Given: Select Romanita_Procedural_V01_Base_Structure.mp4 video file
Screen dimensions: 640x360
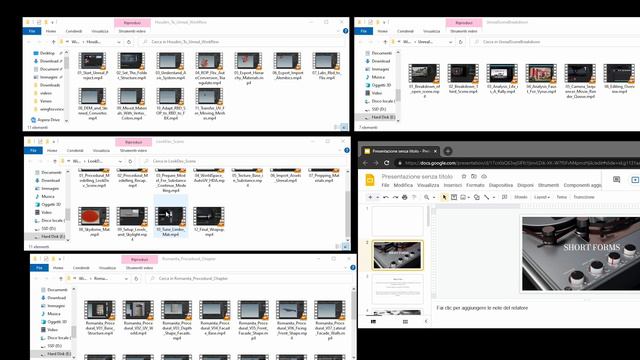Looking at the screenshot, I should pos(100,318).
